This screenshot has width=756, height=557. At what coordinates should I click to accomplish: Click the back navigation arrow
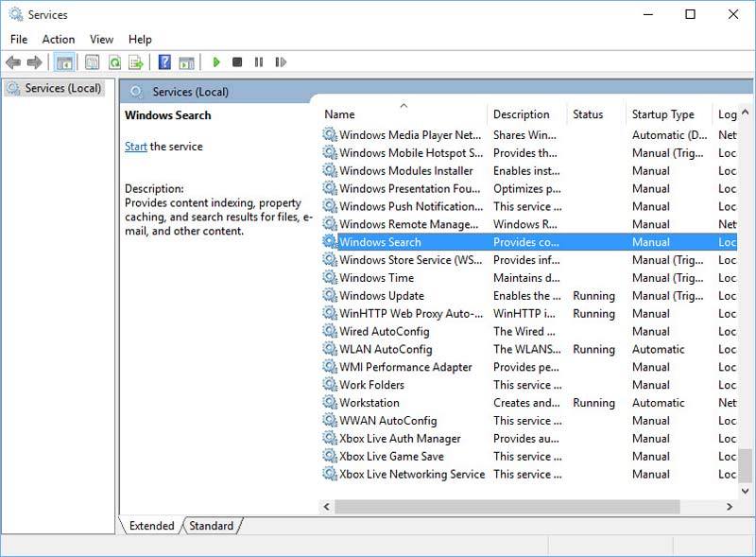(x=13, y=61)
